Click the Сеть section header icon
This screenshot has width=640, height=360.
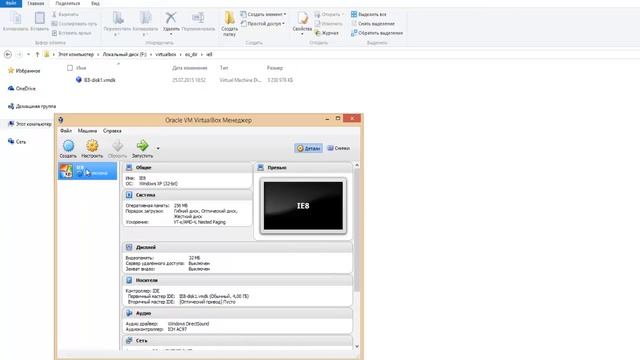coord(129,340)
